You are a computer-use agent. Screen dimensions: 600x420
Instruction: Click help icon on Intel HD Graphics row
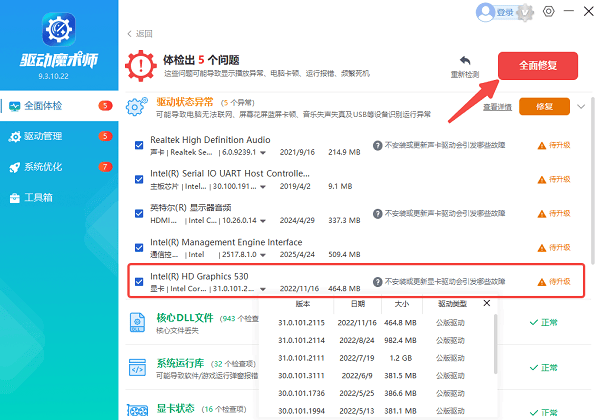tap(378, 282)
